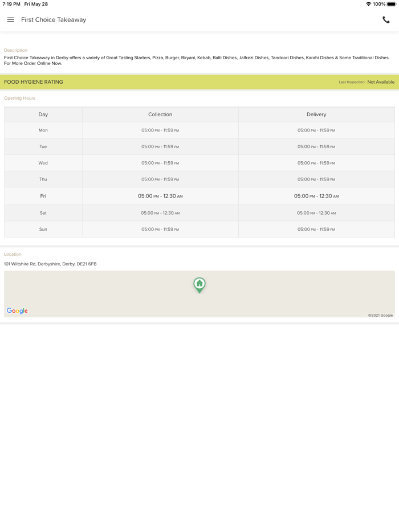Select the green home map pin

(199, 285)
